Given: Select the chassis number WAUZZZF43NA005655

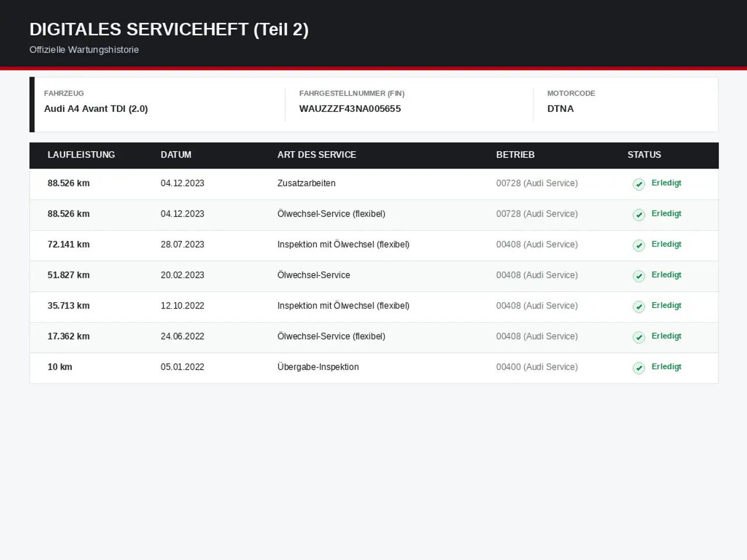Looking at the screenshot, I should [x=350, y=108].
